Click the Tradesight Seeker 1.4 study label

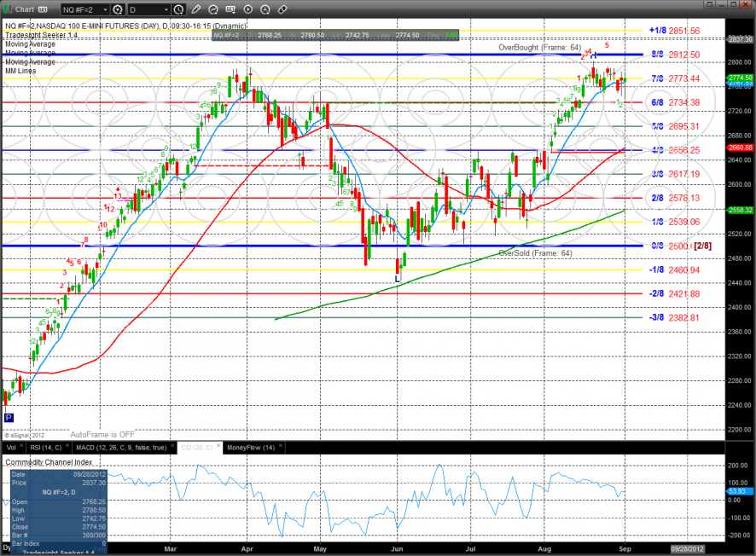(x=42, y=35)
